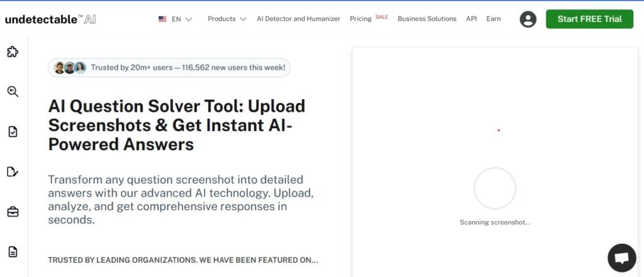Open the user account profile icon
The height and width of the screenshot is (277, 644).
click(x=528, y=19)
